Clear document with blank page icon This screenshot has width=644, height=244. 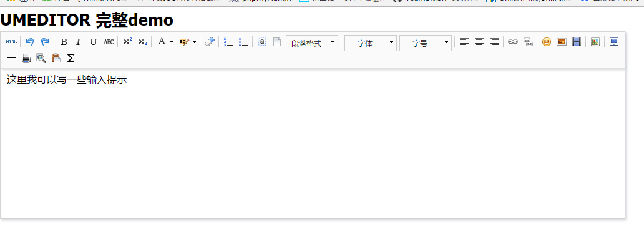click(x=277, y=42)
